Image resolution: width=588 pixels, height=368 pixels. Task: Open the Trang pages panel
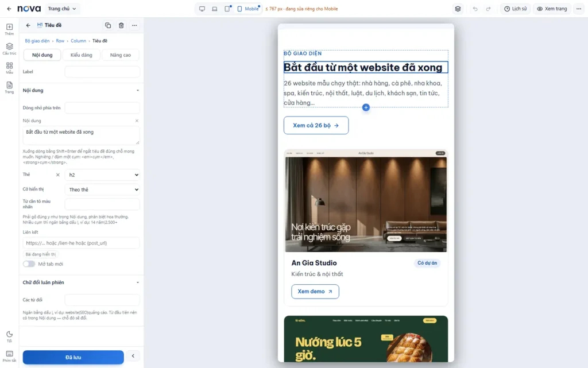click(x=9, y=87)
